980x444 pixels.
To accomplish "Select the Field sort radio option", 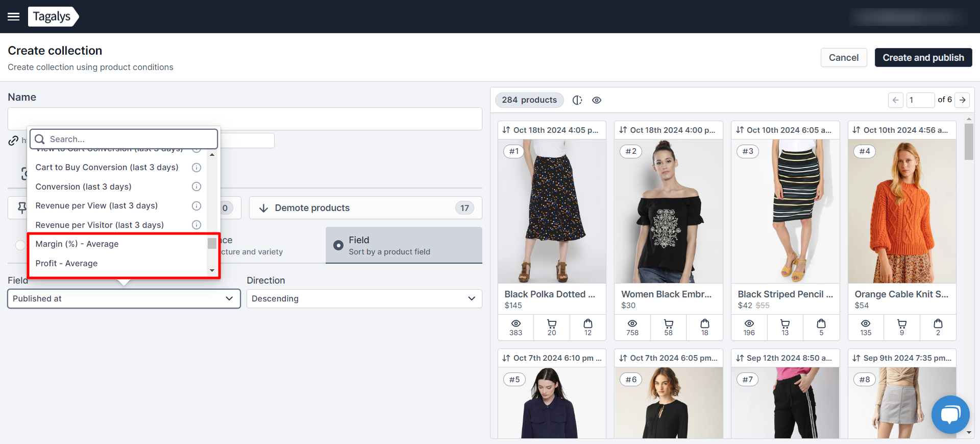I will pos(338,245).
